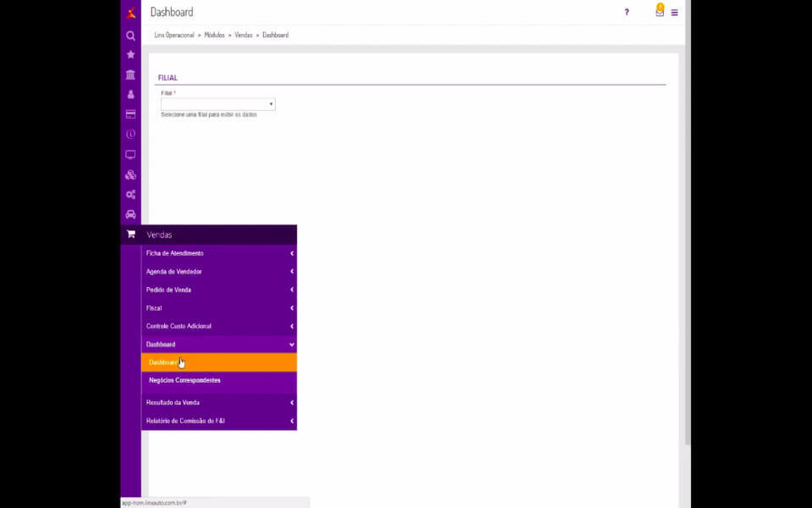Click 'Selecione uma filial para exibir os dados' text
The height and width of the screenshot is (508, 812).
(209, 114)
